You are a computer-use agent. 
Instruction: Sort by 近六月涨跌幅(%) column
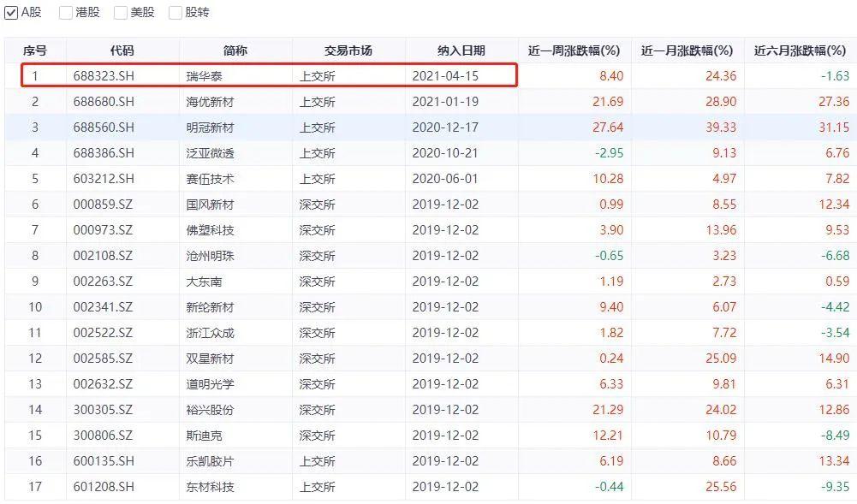800,50
